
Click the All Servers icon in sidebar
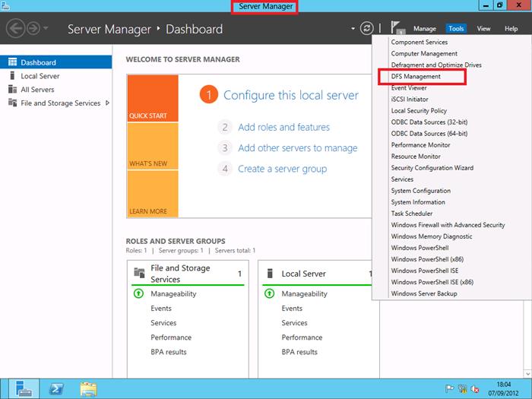click(x=13, y=89)
